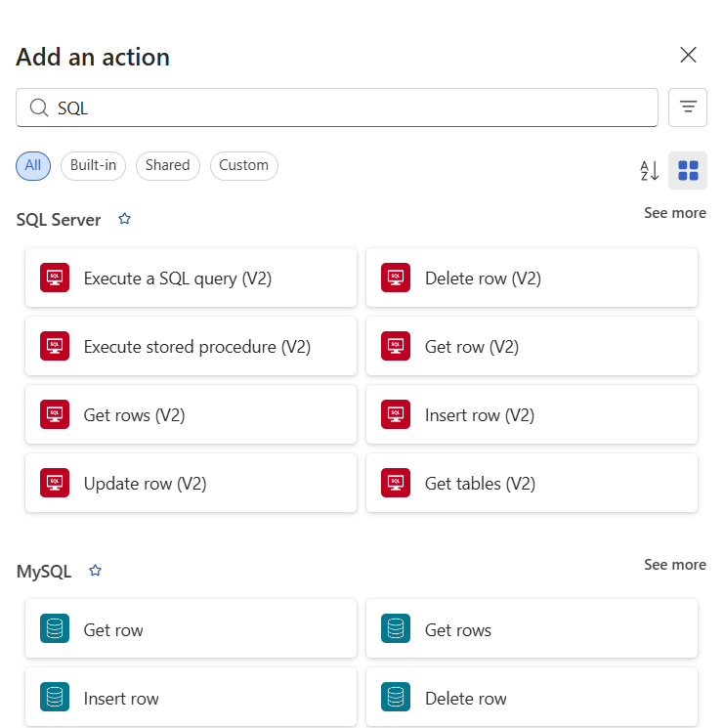724x728 pixels.
Task: Select the Shared filter pill
Action: point(167,166)
